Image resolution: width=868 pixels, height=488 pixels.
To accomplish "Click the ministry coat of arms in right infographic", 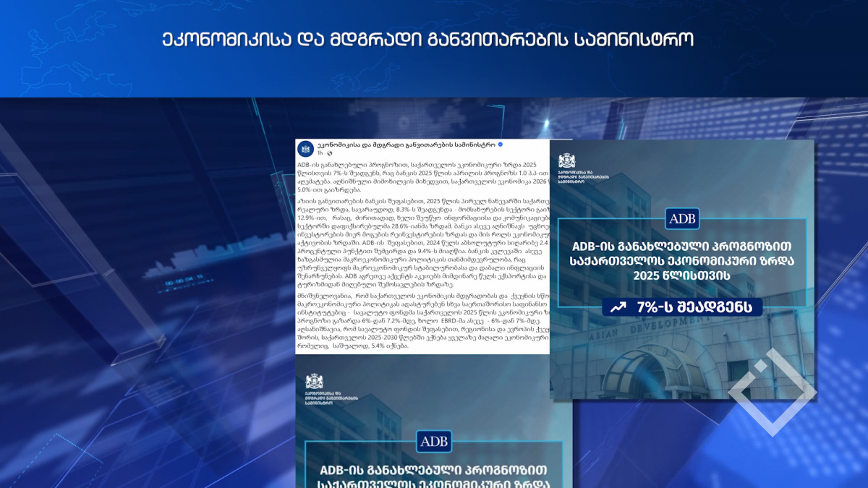I will click(569, 160).
